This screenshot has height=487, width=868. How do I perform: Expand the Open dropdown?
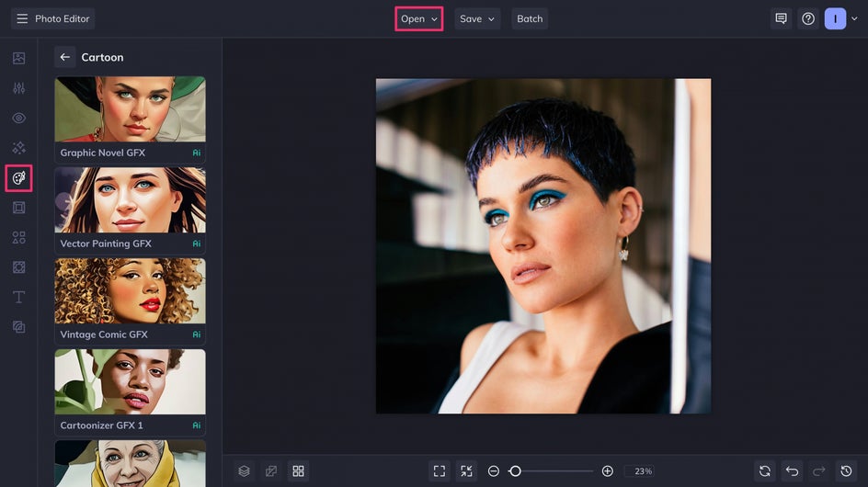(x=419, y=18)
